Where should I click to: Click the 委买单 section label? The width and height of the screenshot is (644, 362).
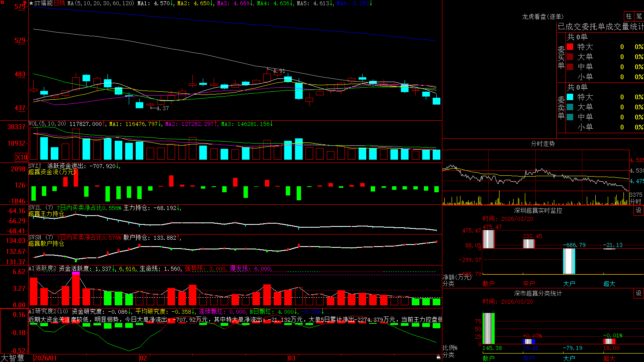click(x=561, y=57)
